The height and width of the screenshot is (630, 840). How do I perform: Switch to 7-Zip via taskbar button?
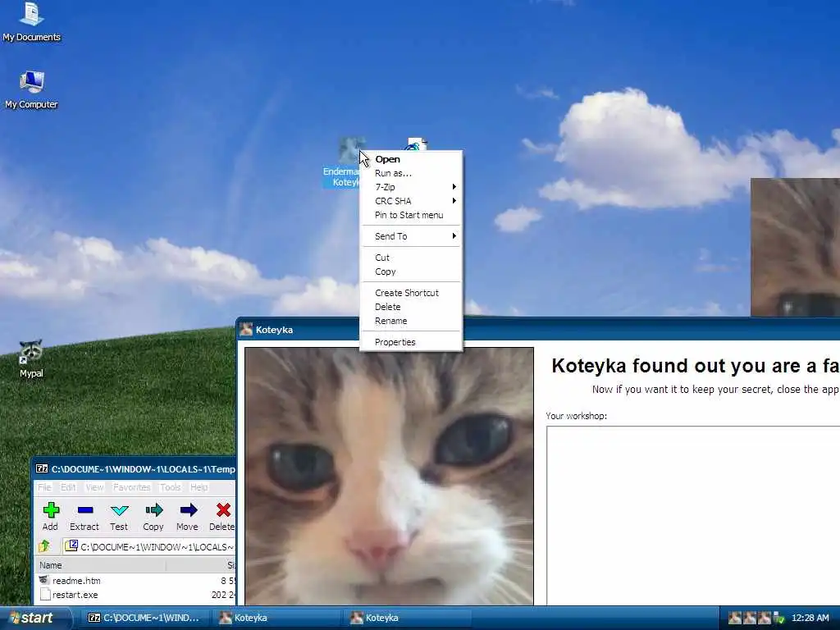coord(146,618)
